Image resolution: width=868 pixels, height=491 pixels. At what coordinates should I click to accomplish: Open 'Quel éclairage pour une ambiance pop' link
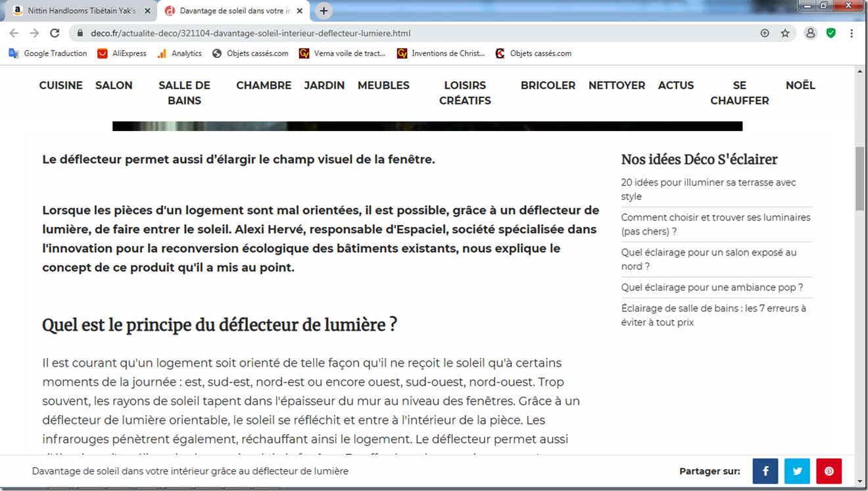(x=712, y=287)
